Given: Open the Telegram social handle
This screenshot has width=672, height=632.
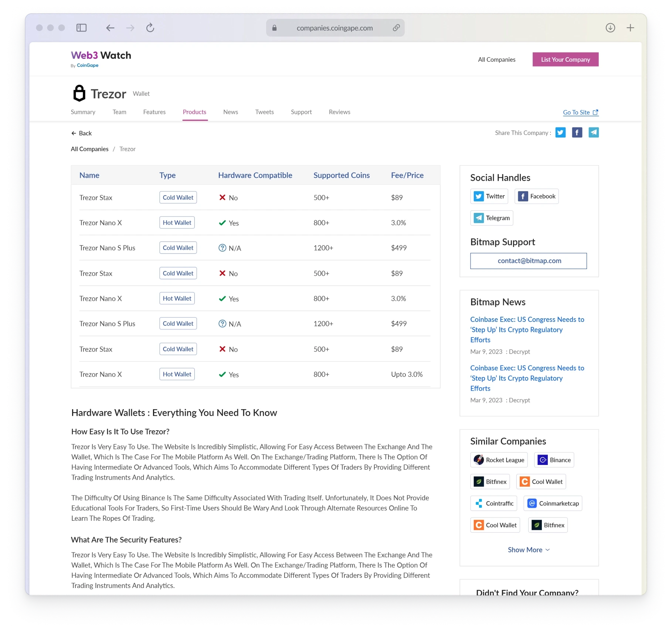Looking at the screenshot, I should (492, 218).
